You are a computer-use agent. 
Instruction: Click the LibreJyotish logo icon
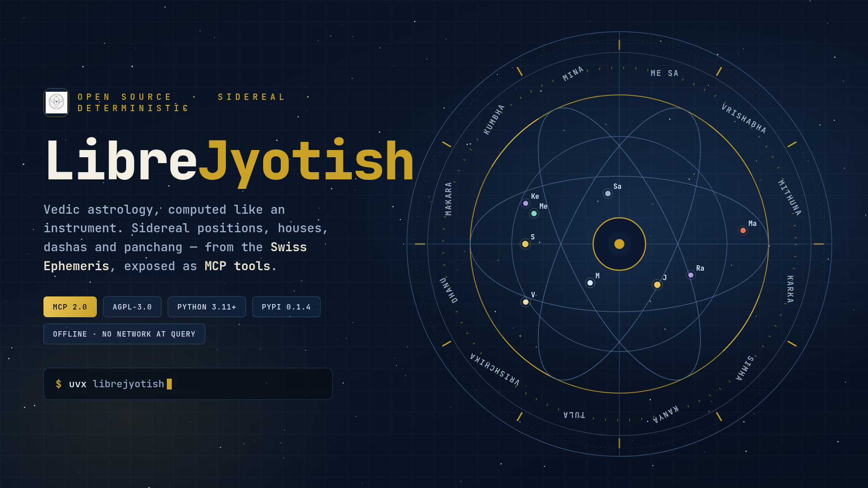(56, 103)
